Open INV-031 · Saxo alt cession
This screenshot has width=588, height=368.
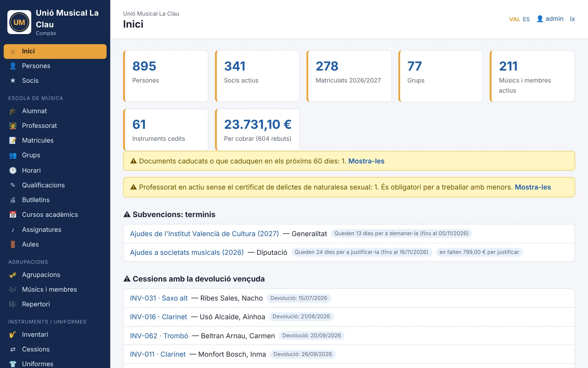tap(159, 298)
